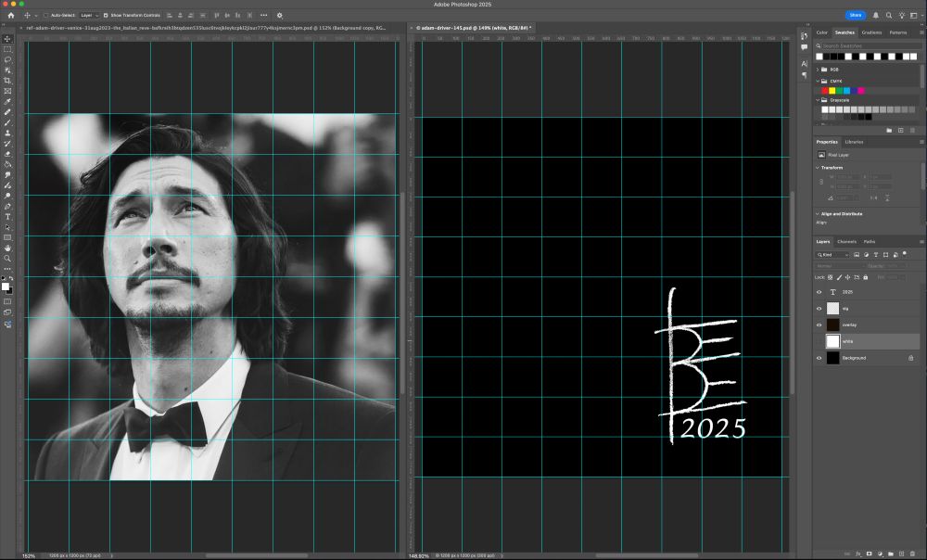Screen dimensions: 927x560
Task: Toggle Show Transform Controls checkbox
Action: click(x=106, y=16)
